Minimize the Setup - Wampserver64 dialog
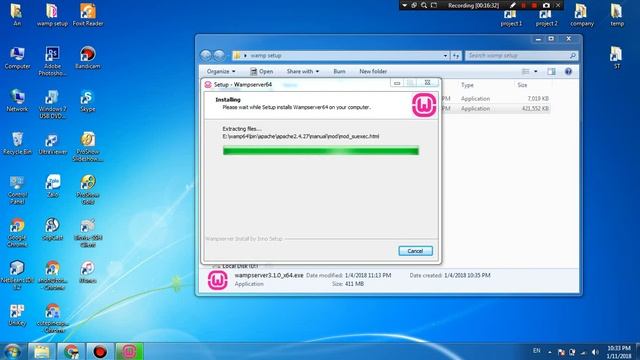Viewport: 640px width, 360px height. [397, 83]
